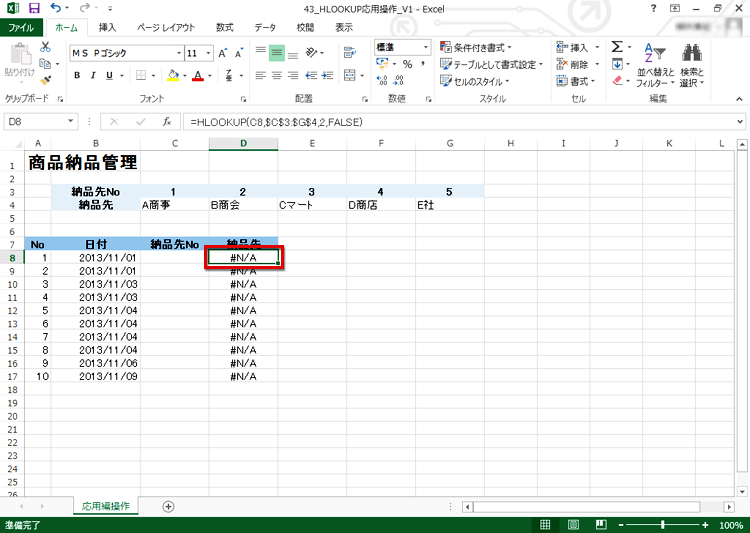Select the 応用編操作 sheet tab

[106, 506]
